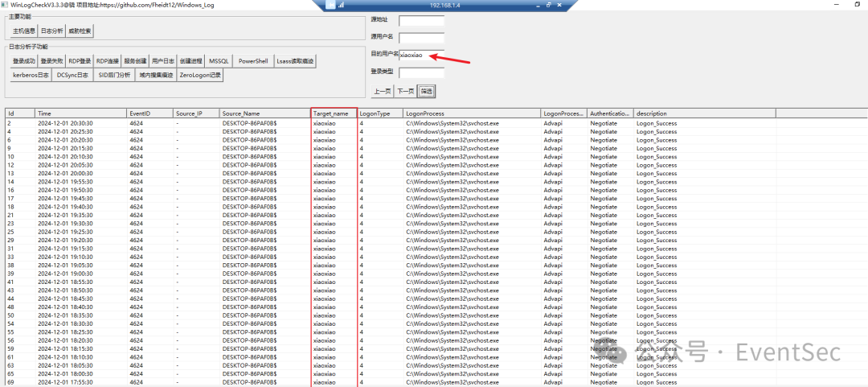
Task: View kerberos日志 records
Action: 31,75
